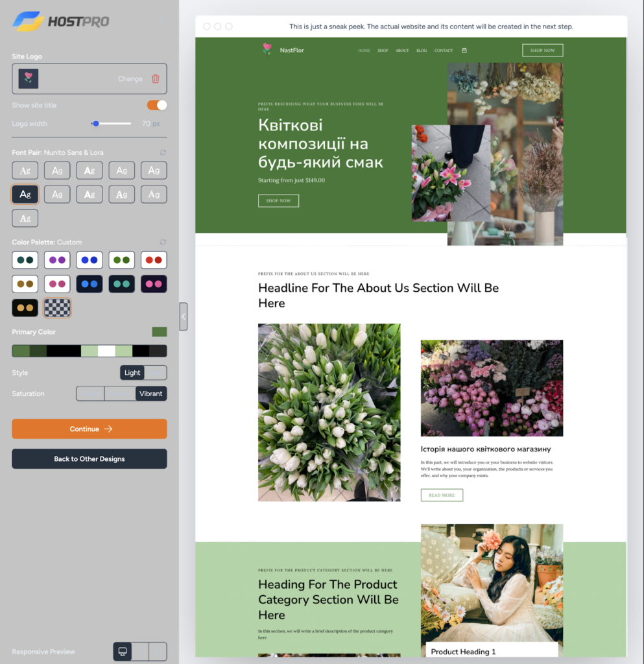Choose the purple dots color palette
This screenshot has width=644, height=664.
click(x=57, y=260)
